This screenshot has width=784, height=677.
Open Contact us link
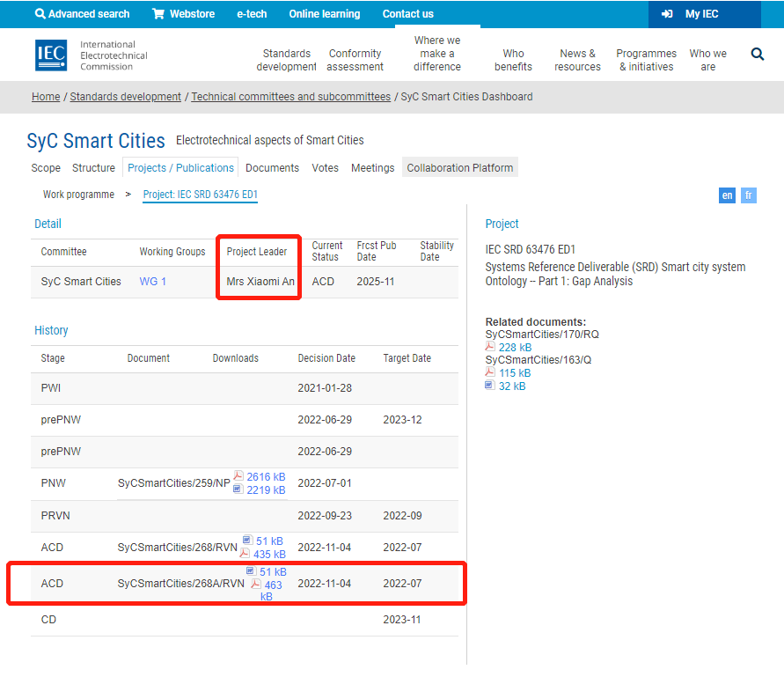(x=408, y=14)
